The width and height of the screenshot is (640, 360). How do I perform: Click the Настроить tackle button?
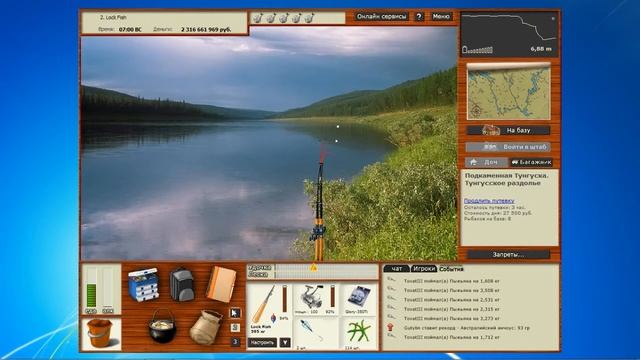pyautogui.click(x=262, y=342)
